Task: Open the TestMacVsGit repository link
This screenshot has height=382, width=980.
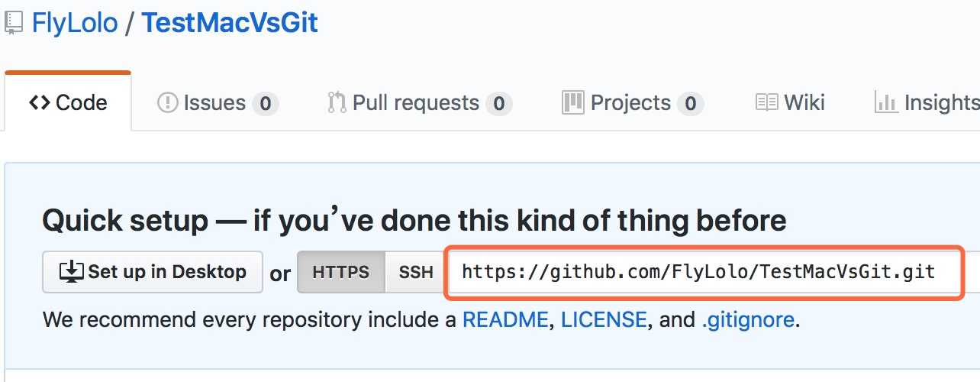Action: 230,23
